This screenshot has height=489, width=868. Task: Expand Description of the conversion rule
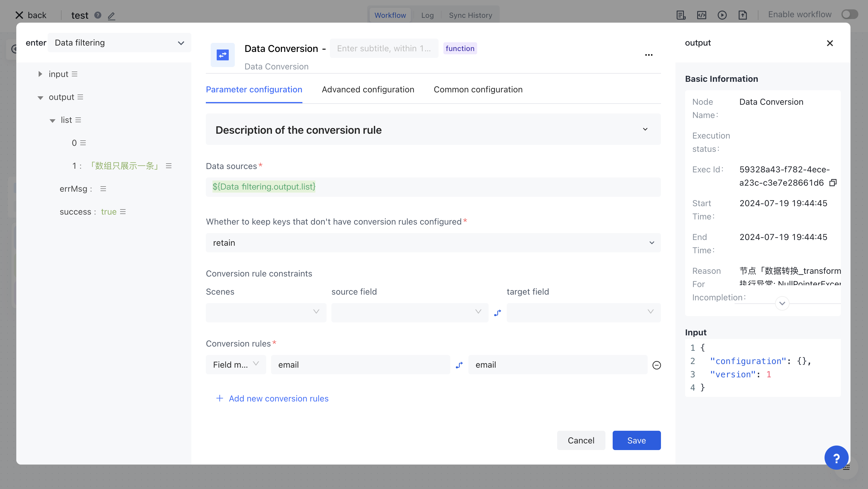click(x=645, y=129)
